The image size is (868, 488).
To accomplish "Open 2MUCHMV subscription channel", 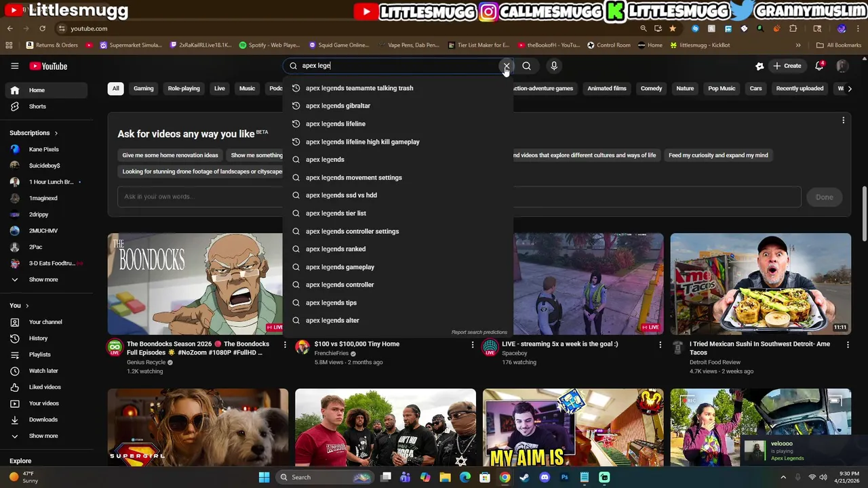I will click(46, 230).
